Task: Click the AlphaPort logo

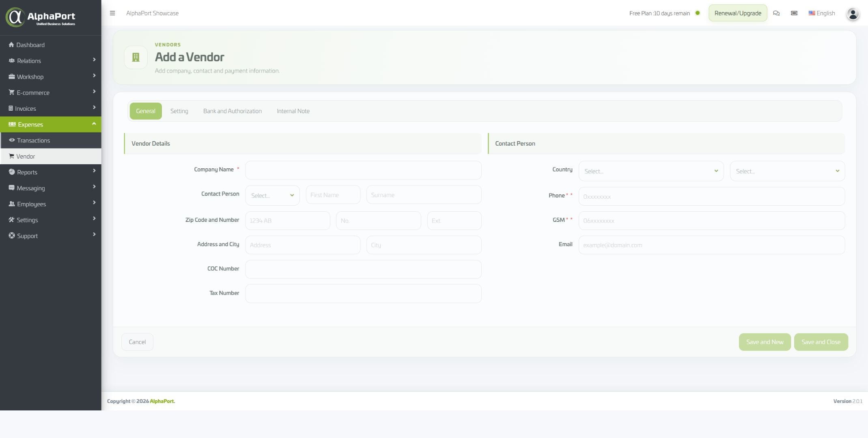Action: point(40,17)
